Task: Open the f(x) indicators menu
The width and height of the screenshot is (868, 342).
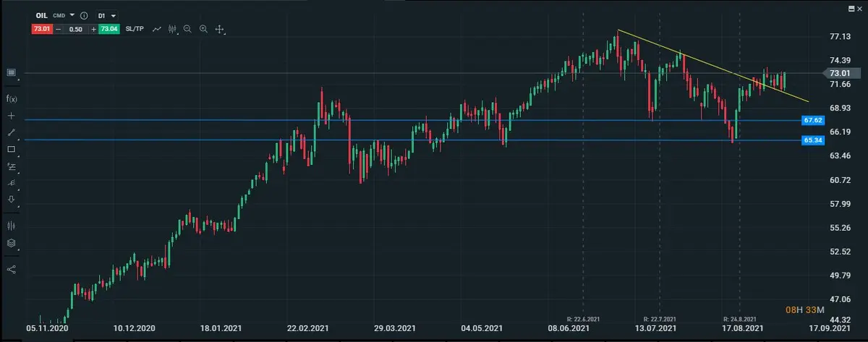Action: pyautogui.click(x=12, y=98)
